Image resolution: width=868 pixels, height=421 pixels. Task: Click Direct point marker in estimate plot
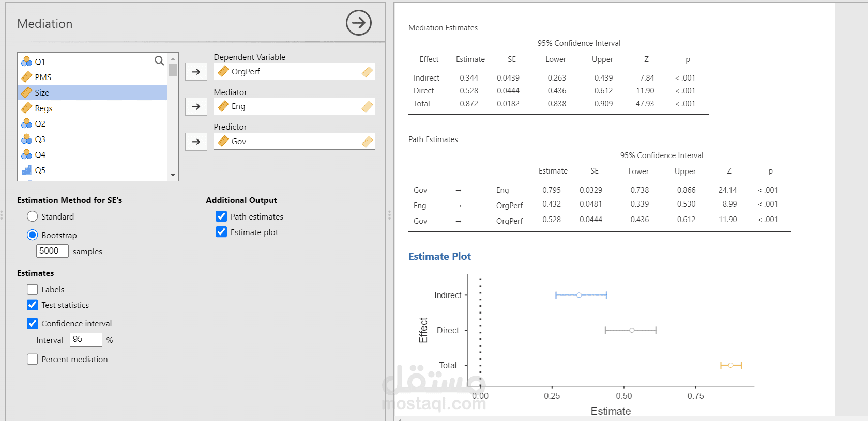[632, 330]
